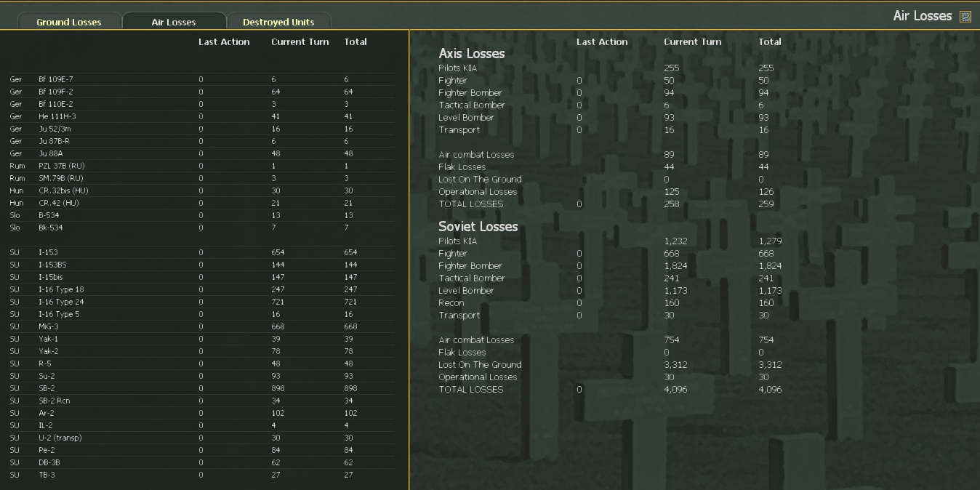980x490 pixels.
Task: Switch to the Ground Losses tab
Action: pyautogui.click(x=69, y=22)
